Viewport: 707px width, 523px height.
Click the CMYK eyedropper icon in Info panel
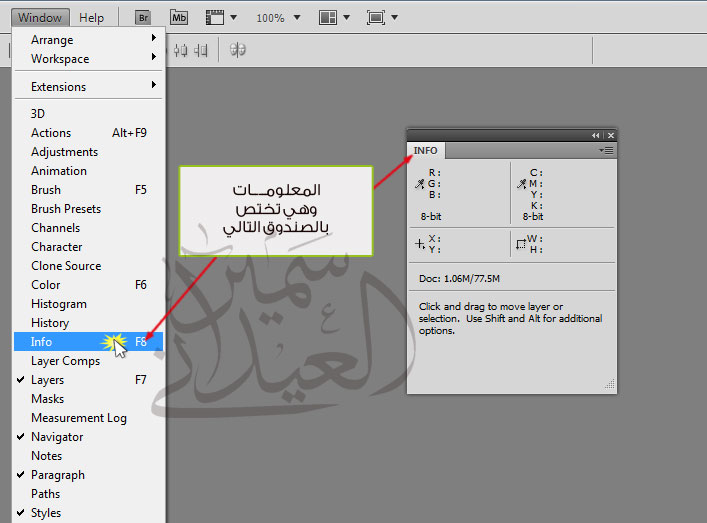tap(522, 184)
